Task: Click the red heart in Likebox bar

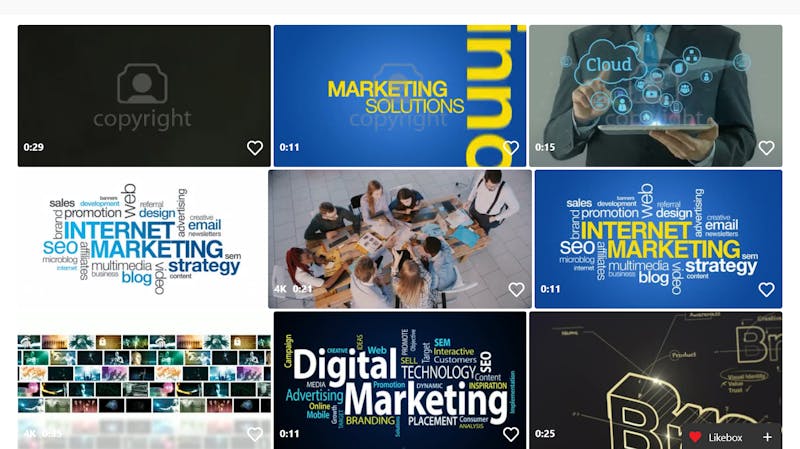Action: (695, 437)
